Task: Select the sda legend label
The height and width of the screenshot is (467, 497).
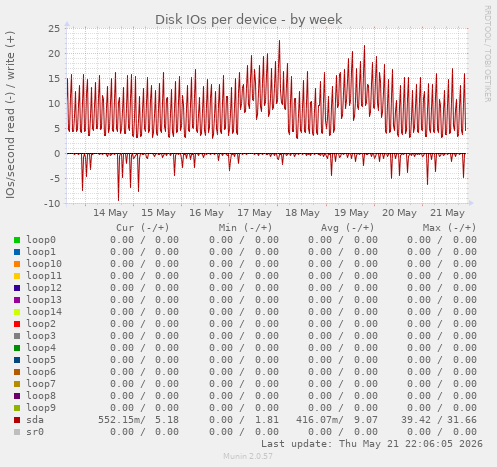Action: coord(35,420)
